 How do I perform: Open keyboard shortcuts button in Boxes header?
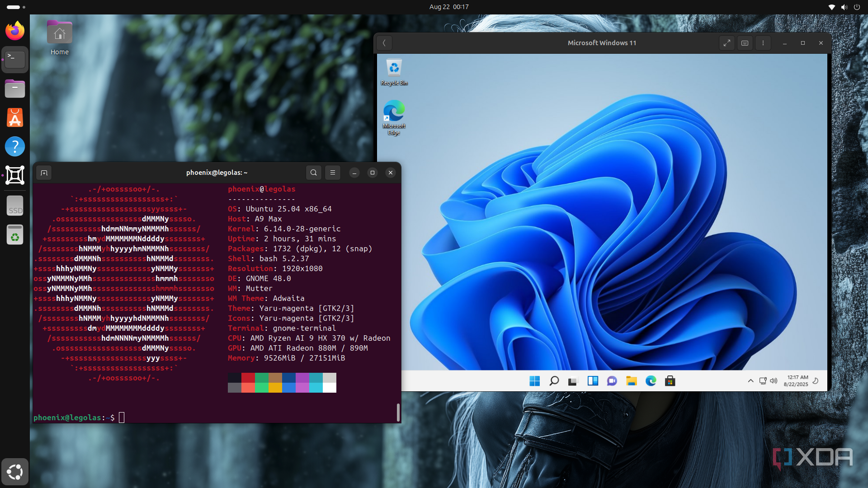(745, 43)
